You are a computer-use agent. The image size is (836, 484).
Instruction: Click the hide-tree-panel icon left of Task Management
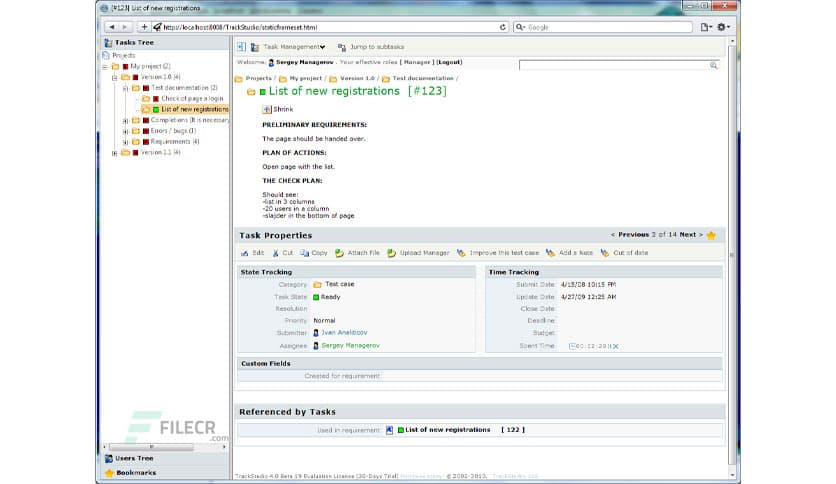pos(241,47)
